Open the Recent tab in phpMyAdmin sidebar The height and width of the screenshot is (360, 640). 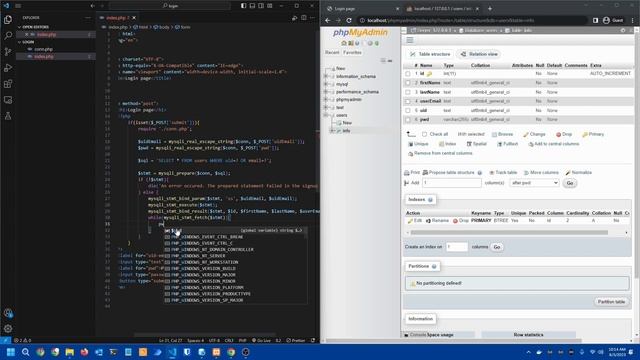[x=332, y=52]
